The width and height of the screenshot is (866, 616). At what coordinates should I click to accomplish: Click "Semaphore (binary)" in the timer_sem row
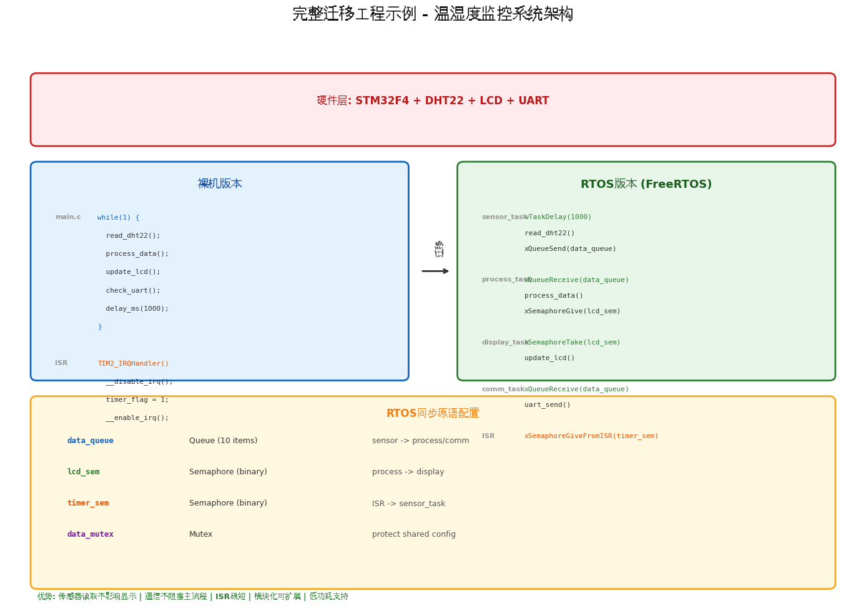228,503
